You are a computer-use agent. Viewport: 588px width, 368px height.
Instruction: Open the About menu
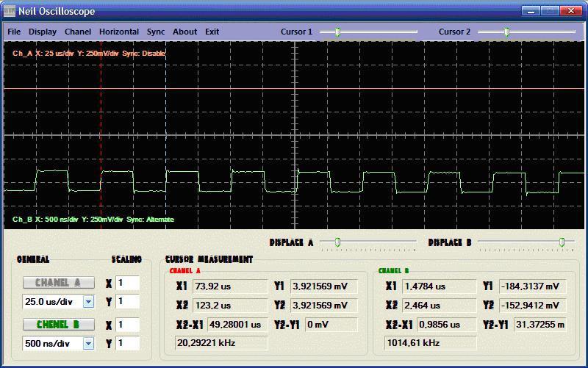pyautogui.click(x=184, y=32)
